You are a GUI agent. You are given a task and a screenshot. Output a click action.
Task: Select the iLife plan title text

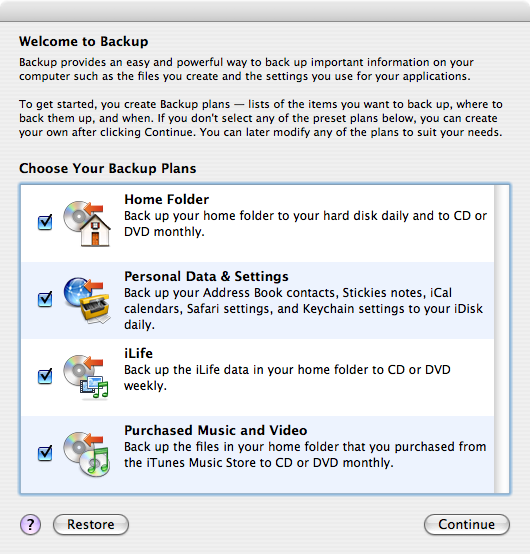139,354
